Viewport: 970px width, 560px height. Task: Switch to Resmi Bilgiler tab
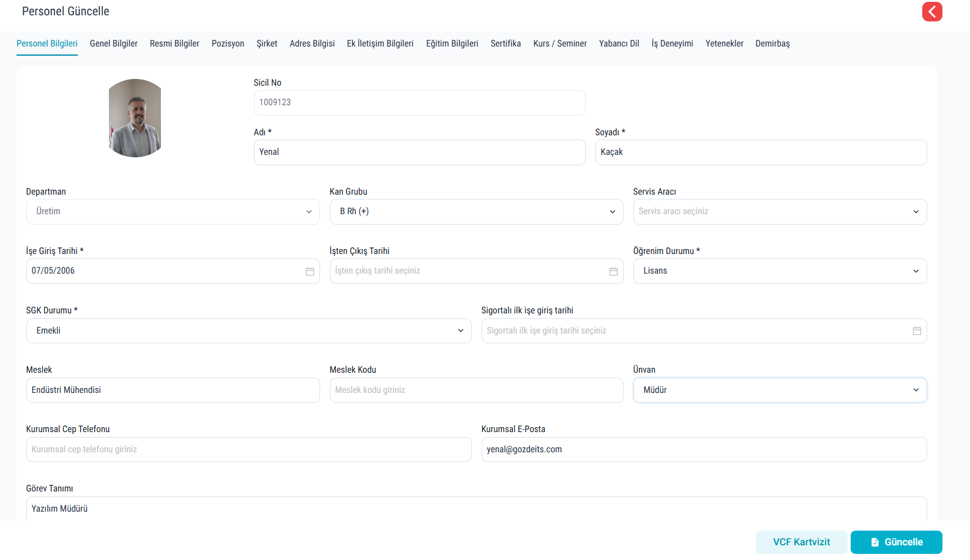tap(174, 43)
